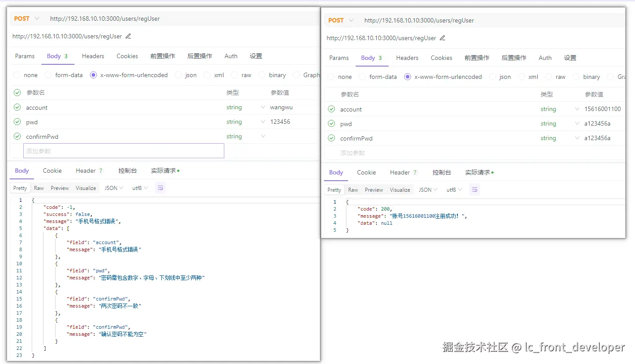Open the JSON format dropdown in right response
Image resolution: width=635 pixels, height=364 pixels.
[x=428, y=189]
